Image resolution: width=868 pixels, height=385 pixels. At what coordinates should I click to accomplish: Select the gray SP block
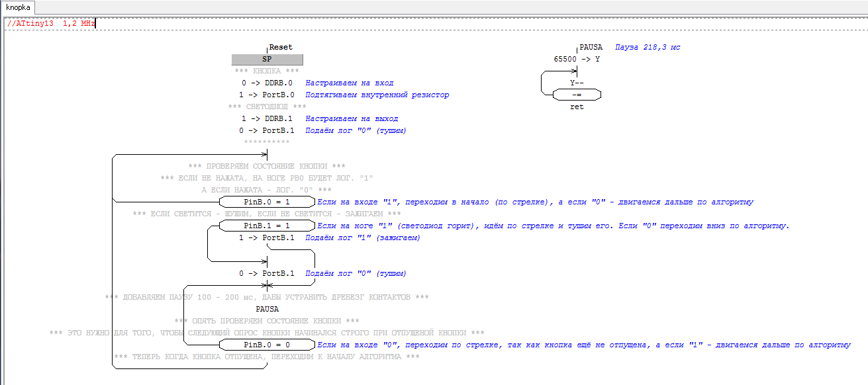coord(267,60)
